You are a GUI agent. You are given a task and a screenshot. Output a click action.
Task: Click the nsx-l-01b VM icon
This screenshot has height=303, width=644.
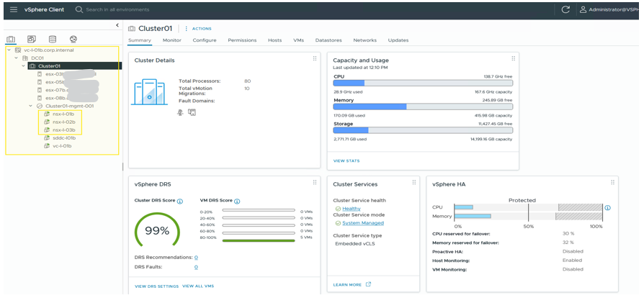pos(47,114)
